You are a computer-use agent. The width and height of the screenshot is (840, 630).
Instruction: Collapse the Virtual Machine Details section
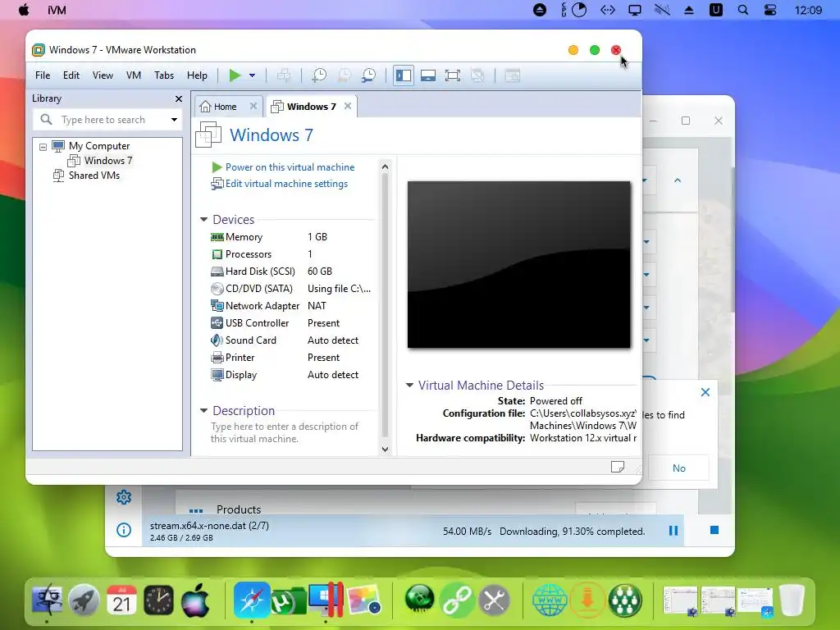pos(409,386)
